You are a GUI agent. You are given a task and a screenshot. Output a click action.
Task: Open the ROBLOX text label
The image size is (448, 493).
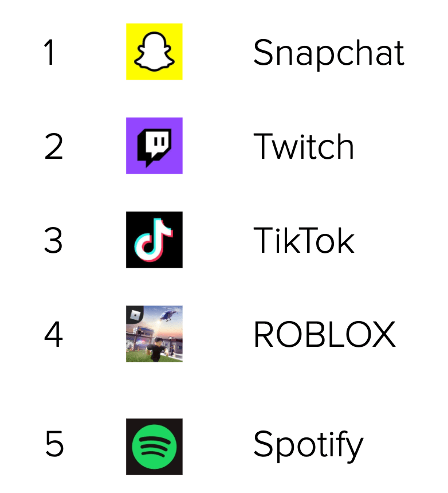(x=324, y=334)
